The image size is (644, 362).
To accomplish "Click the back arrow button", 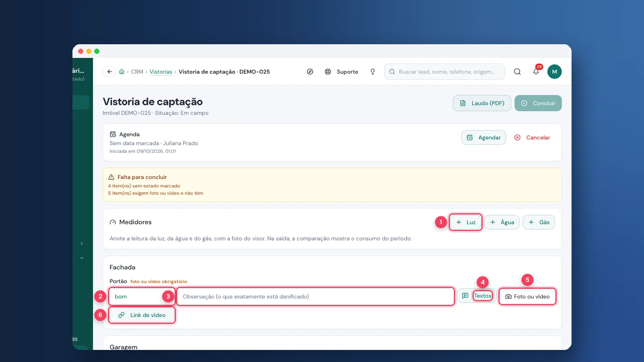I will [109, 72].
